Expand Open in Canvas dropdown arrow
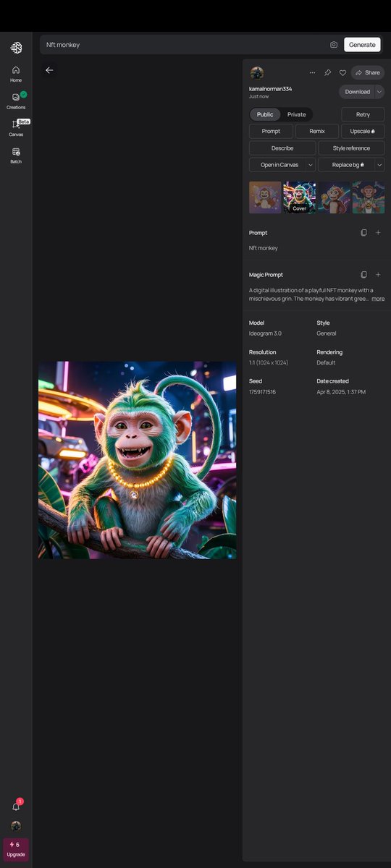391x868 pixels. (x=311, y=165)
